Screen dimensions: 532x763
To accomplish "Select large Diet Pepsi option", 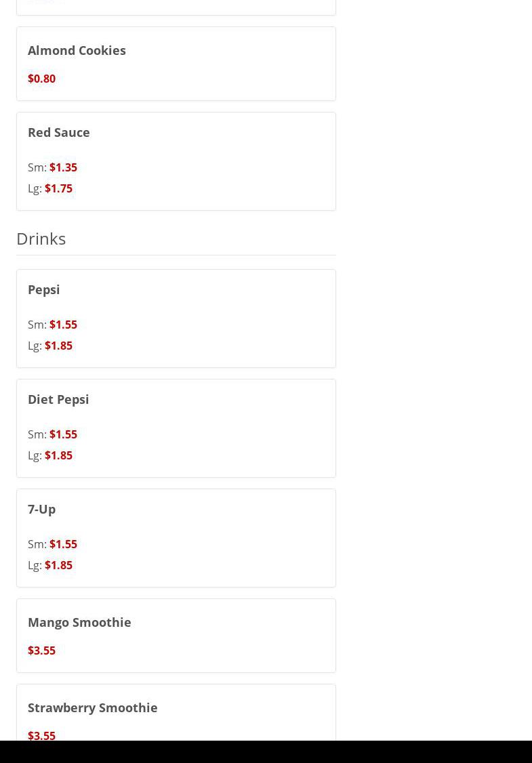I will [58, 455].
